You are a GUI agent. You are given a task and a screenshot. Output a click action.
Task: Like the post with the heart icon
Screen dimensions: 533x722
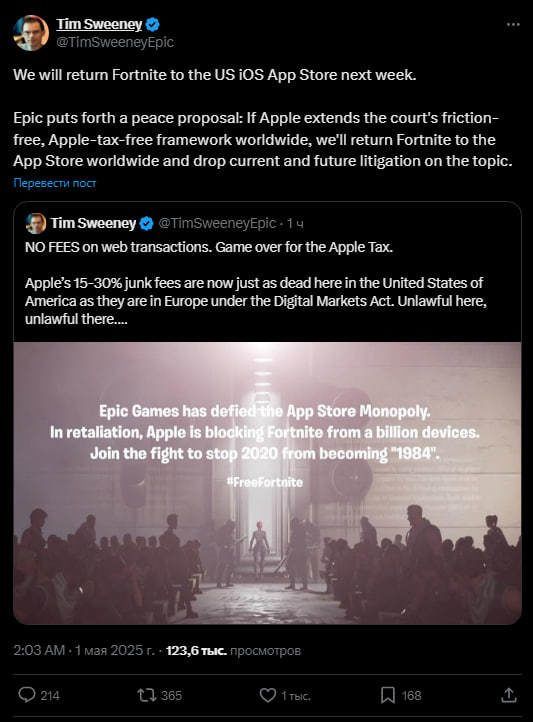[268, 695]
